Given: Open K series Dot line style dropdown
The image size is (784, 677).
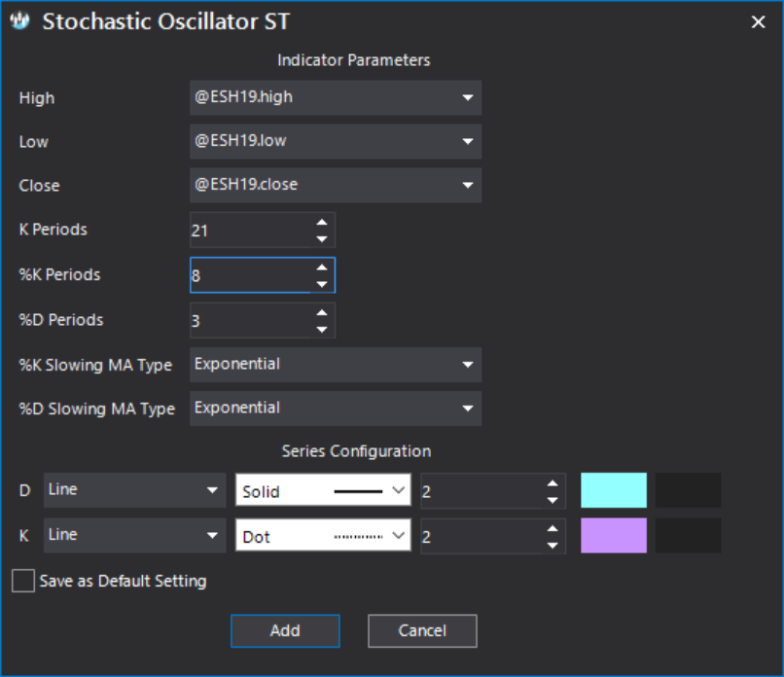Looking at the screenshot, I should point(324,536).
